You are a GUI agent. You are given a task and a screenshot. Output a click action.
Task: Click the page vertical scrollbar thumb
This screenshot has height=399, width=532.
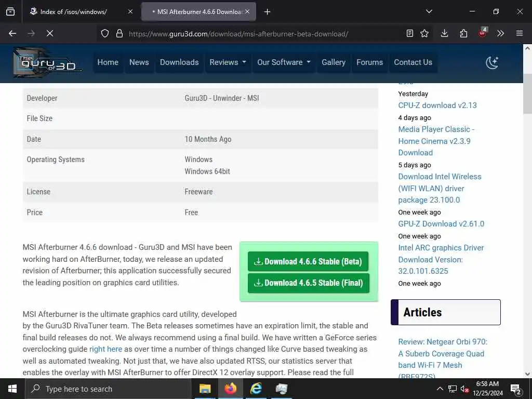pyautogui.click(x=527, y=94)
